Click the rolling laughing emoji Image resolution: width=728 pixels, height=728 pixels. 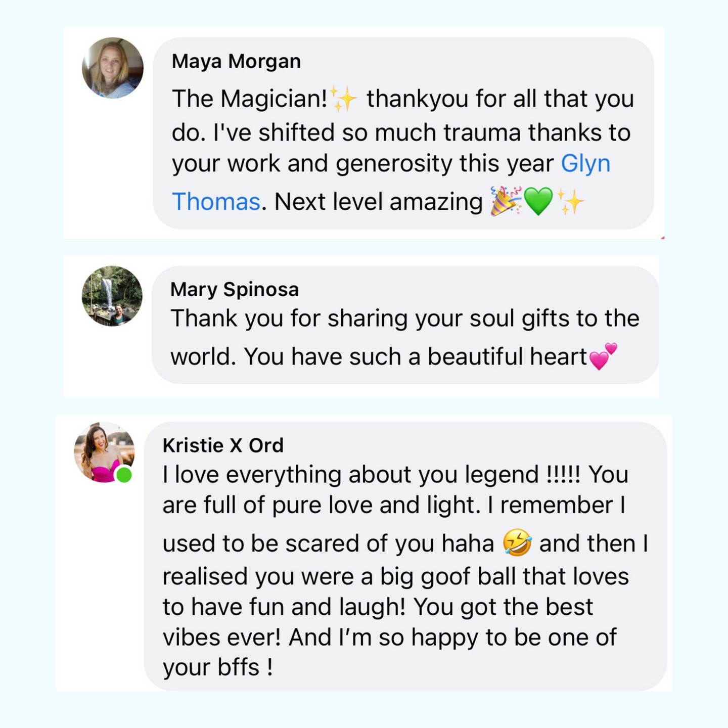pos(517,543)
